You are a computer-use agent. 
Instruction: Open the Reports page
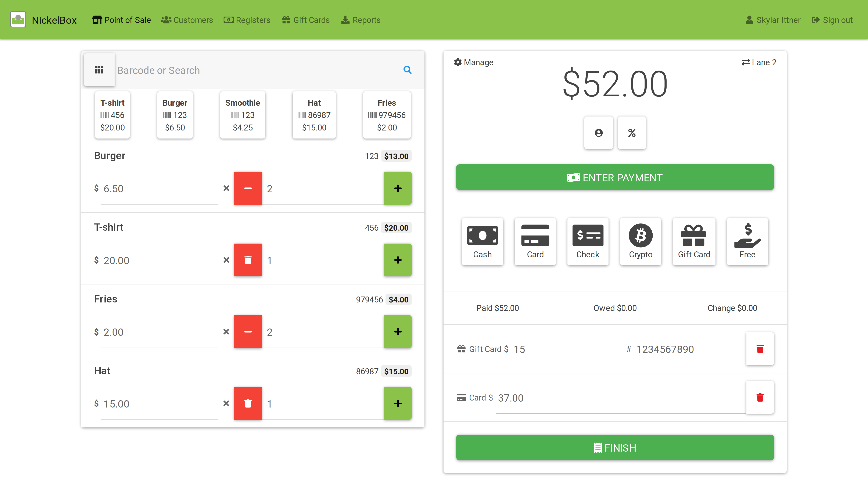pos(361,20)
